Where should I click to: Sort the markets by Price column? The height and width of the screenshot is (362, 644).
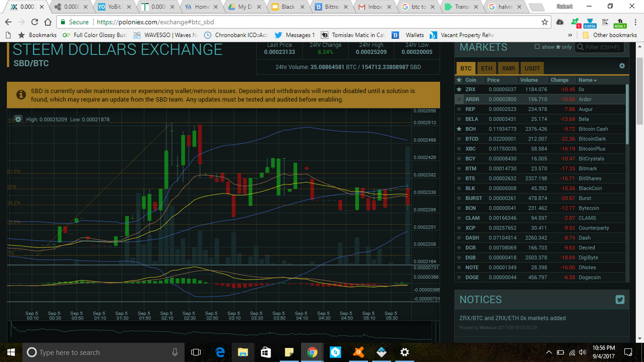493,80
